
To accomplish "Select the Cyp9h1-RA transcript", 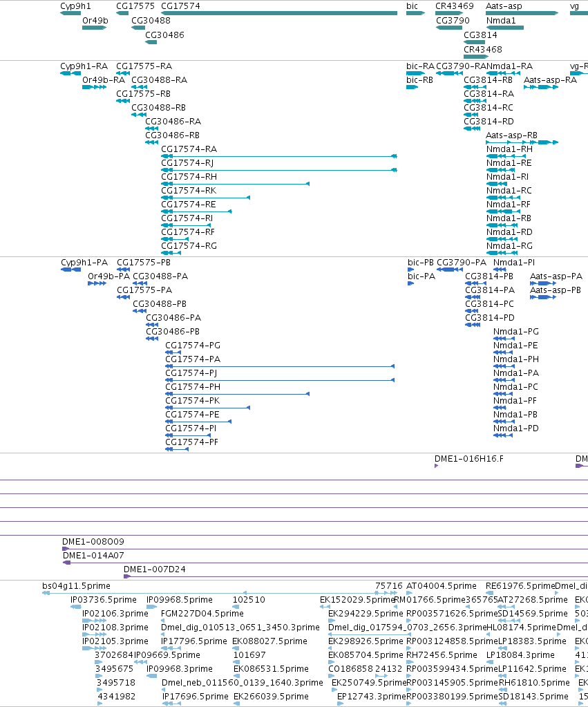I will 70,73.
